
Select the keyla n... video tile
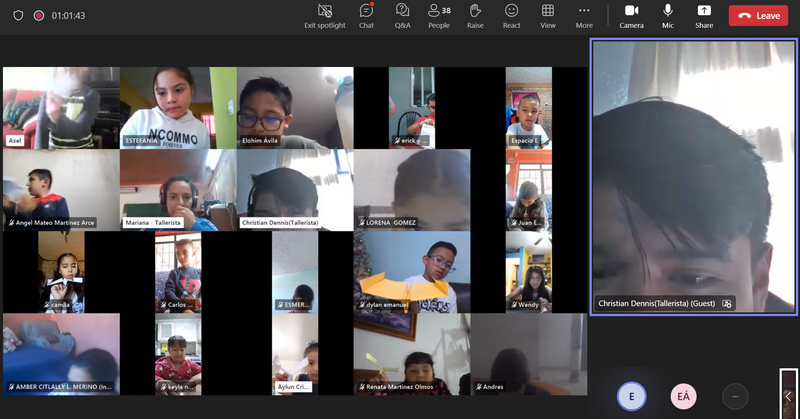click(x=178, y=354)
